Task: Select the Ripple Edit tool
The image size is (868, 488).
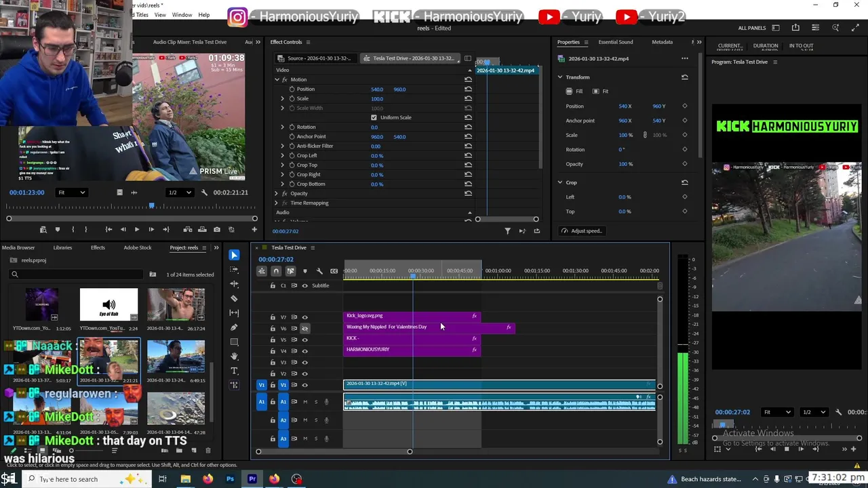Action: [234, 284]
